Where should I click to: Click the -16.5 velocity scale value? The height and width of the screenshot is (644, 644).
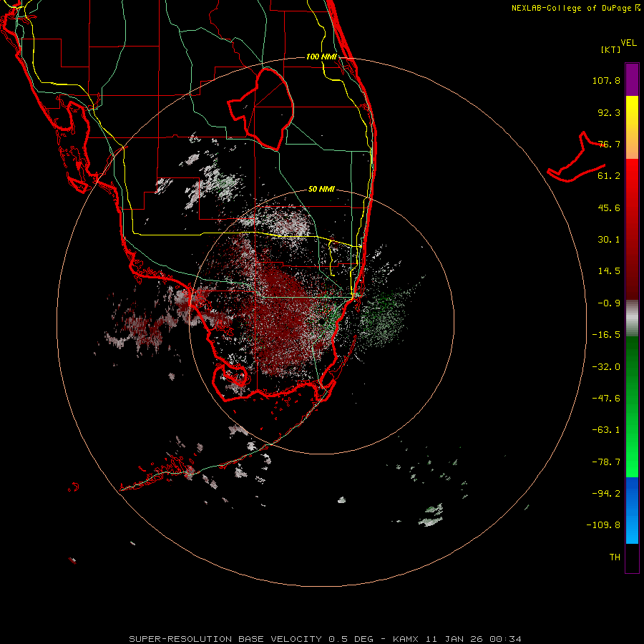[x=606, y=335]
